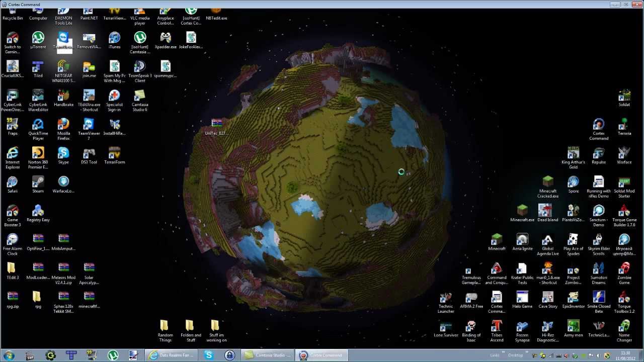This screenshot has height=362, width=644.
Task: Open the Recycle Bin desktop icon
Action: [x=13, y=14]
